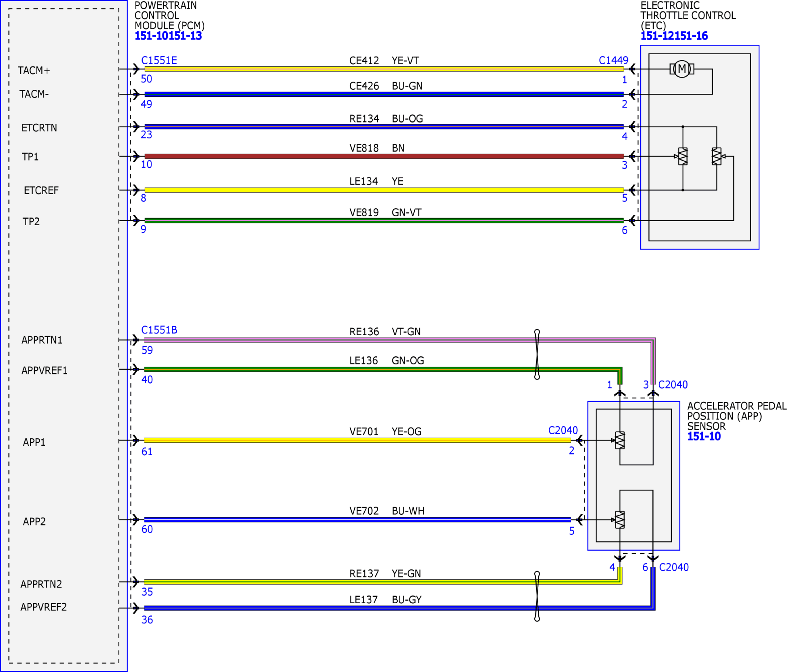Click the Electronic Throttle Control (ETC) title
Screen dimensions: 787x672
688,16
